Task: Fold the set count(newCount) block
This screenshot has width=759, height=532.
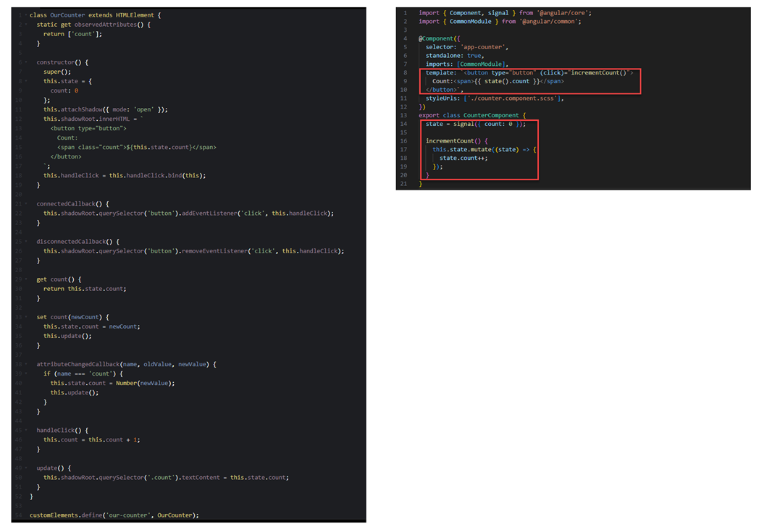Action: (x=25, y=317)
